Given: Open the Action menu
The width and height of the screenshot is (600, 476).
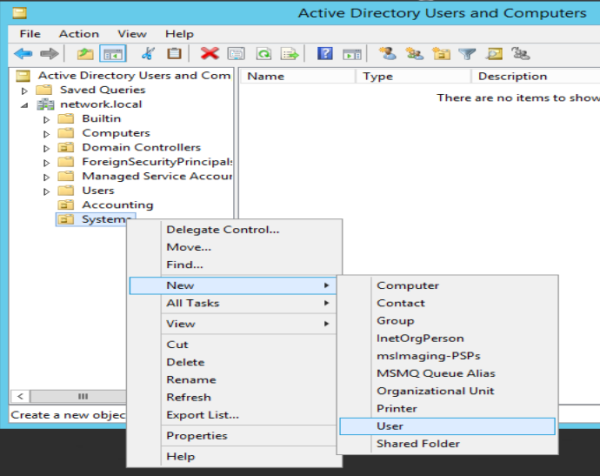Looking at the screenshot, I should coord(79,34).
